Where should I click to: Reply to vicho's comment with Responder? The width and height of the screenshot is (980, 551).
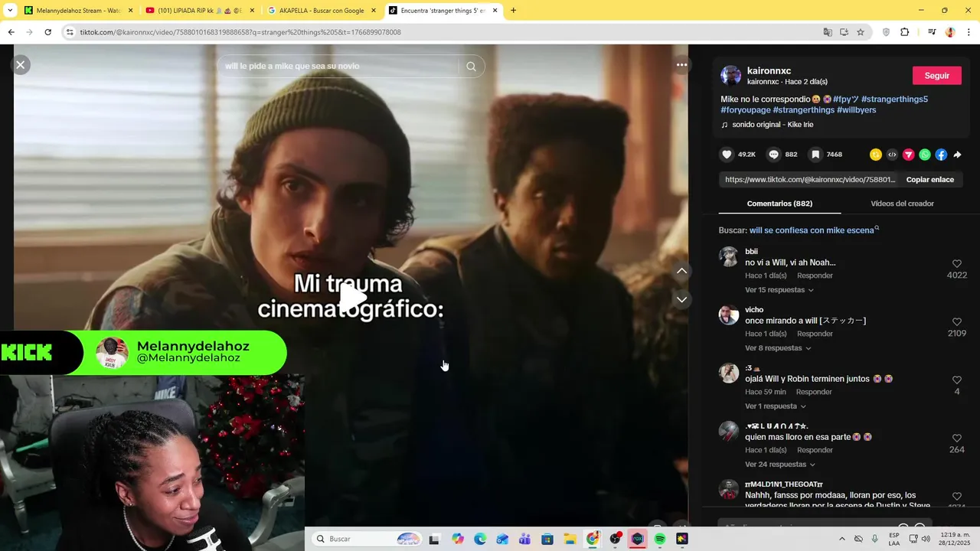coord(815,334)
